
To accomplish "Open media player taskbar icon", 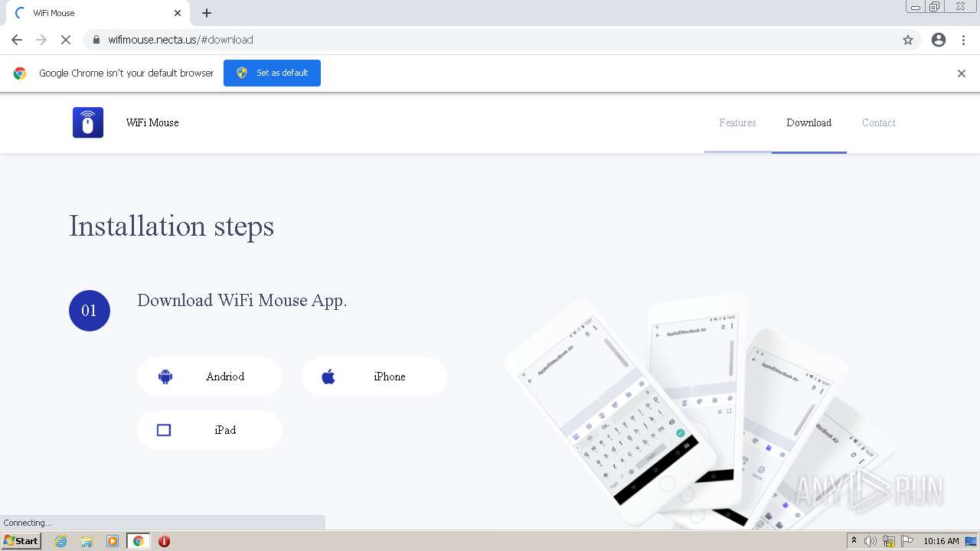I will [x=113, y=541].
